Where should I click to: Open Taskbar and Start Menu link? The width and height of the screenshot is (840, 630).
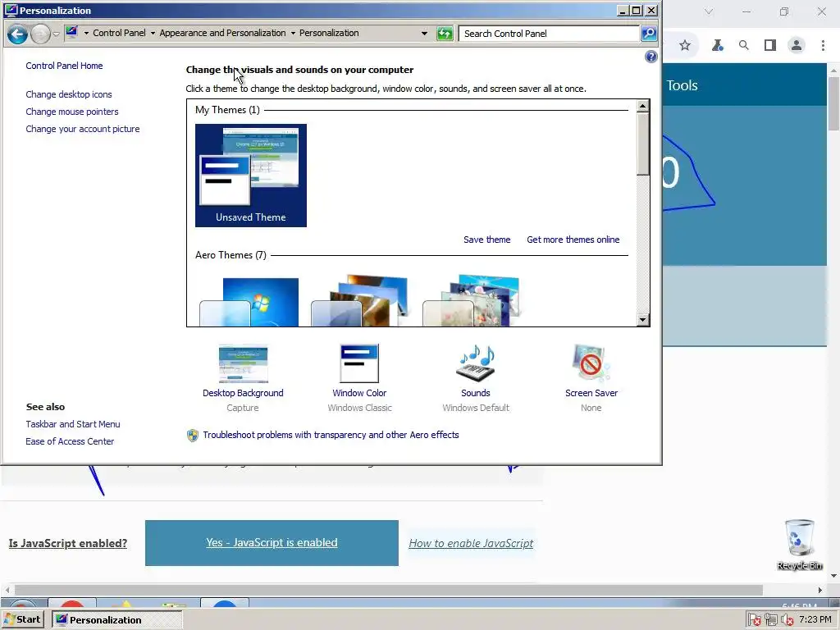pos(73,424)
